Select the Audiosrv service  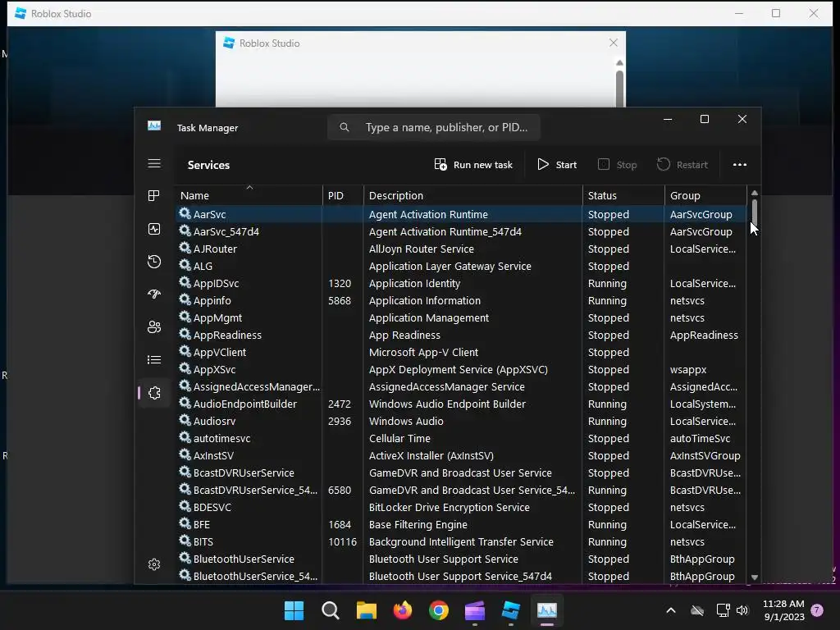(461, 421)
